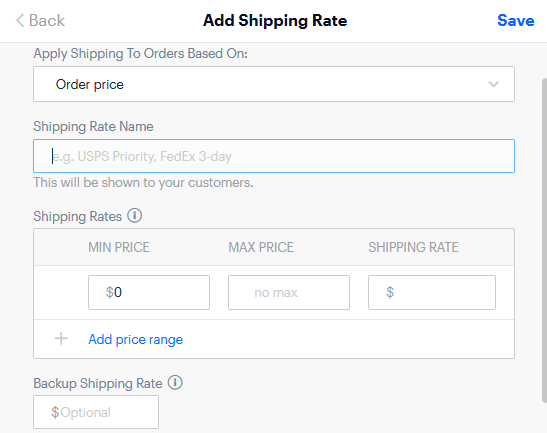The width and height of the screenshot is (547, 433).
Task: Show info tooltip beside Shipping Rates
Action: point(134,215)
